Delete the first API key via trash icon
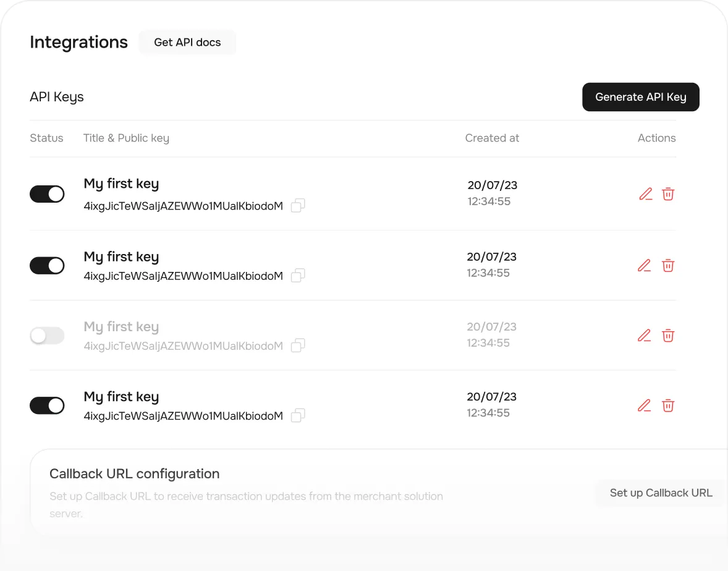The height and width of the screenshot is (571, 728). [x=668, y=194]
